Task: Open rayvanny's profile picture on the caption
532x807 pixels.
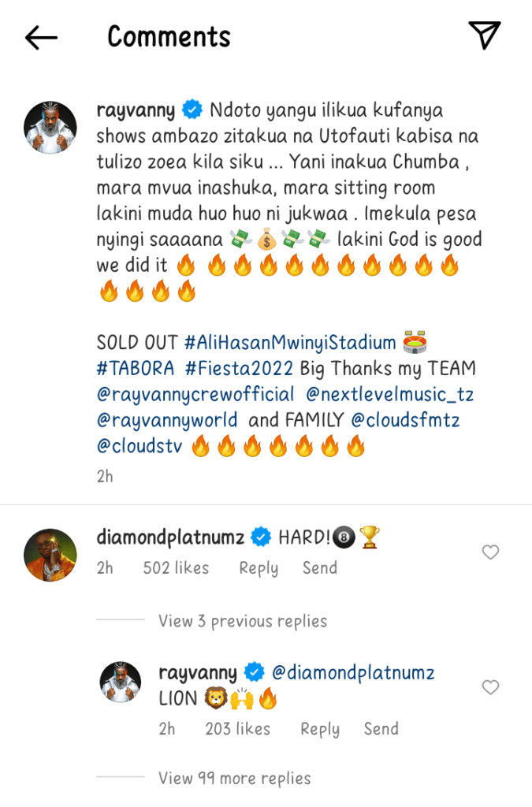Action: [x=50, y=127]
